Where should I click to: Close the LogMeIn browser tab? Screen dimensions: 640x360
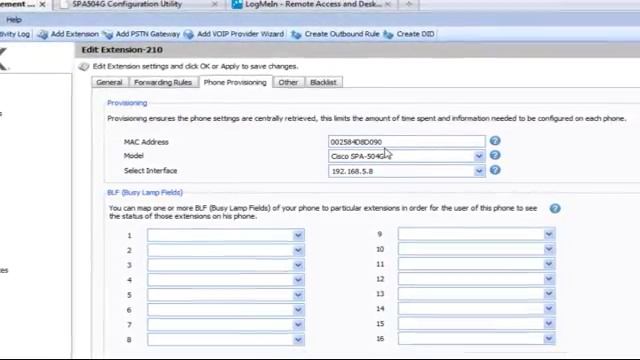[x=388, y=4]
